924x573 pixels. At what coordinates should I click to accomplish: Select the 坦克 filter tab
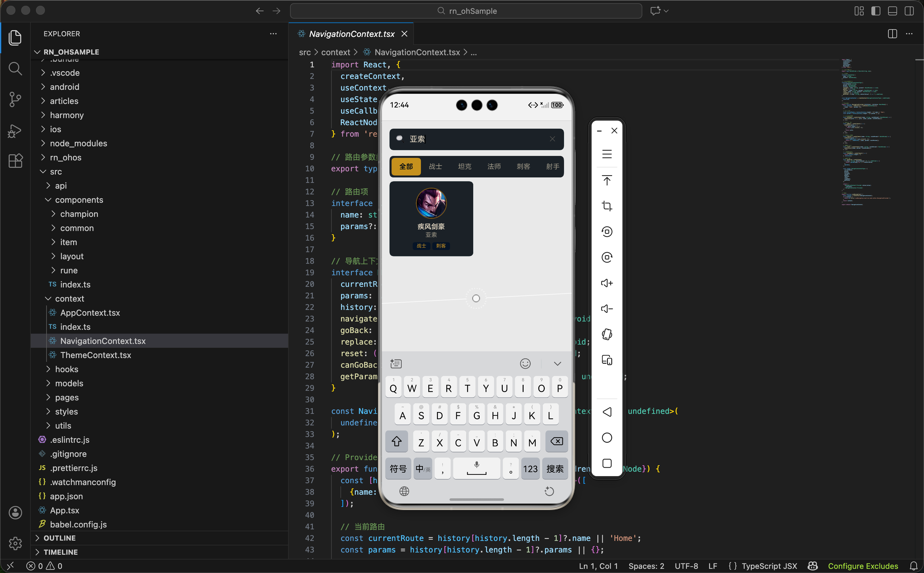click(464, 167)
